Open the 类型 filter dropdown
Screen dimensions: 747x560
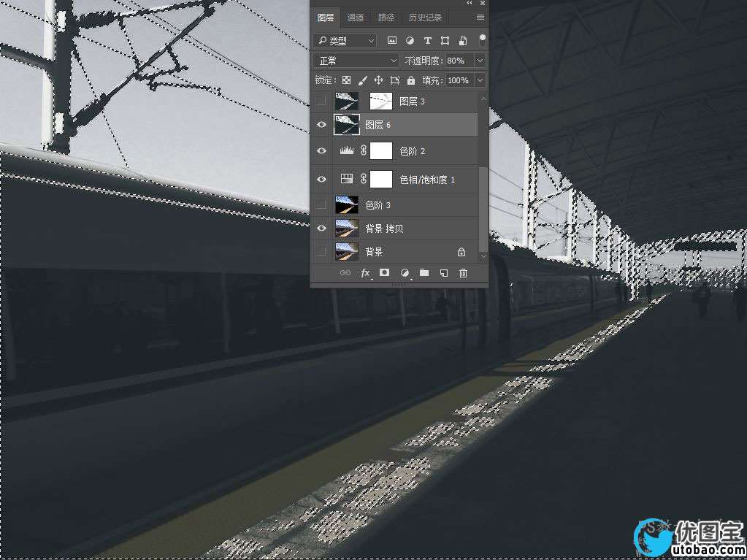tap(345, 41)
